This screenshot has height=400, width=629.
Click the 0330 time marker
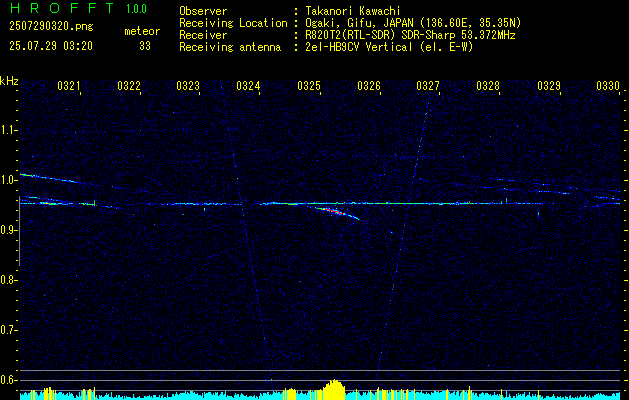point(608,85)
